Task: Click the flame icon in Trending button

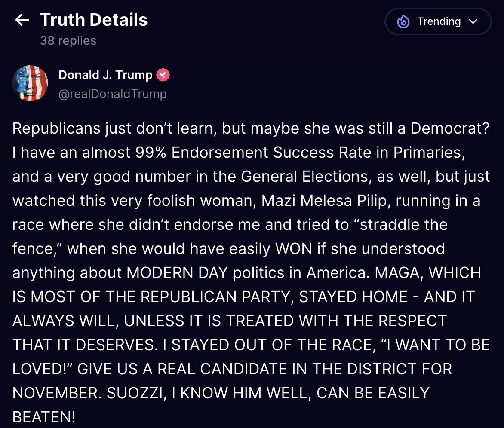Action: tap(403, 22)
